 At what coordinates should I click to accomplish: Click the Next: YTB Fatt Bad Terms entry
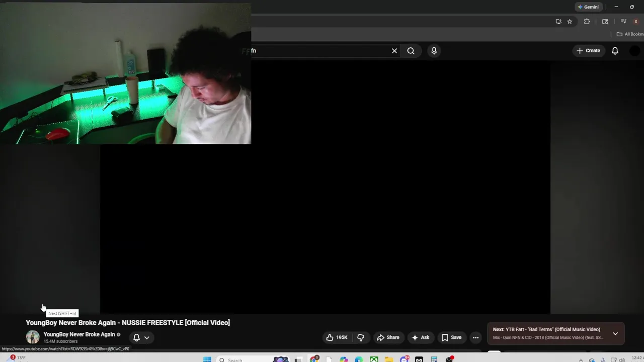tap(546, 330)
